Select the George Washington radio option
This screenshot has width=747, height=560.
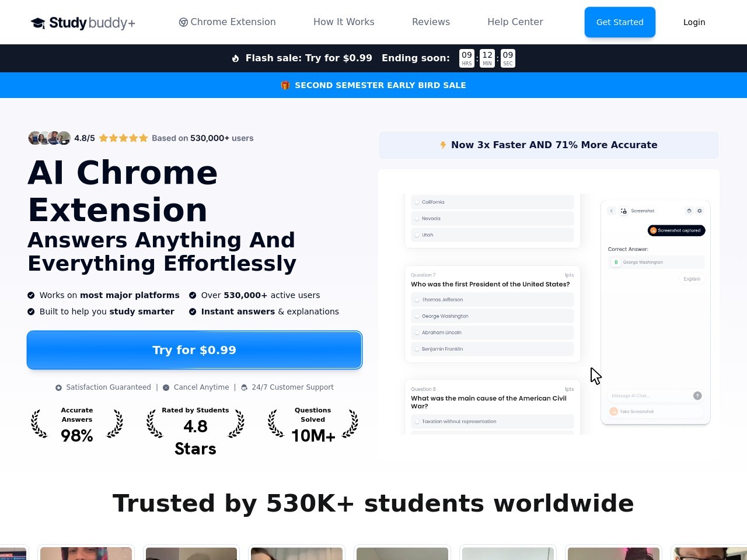pos(417,316)
